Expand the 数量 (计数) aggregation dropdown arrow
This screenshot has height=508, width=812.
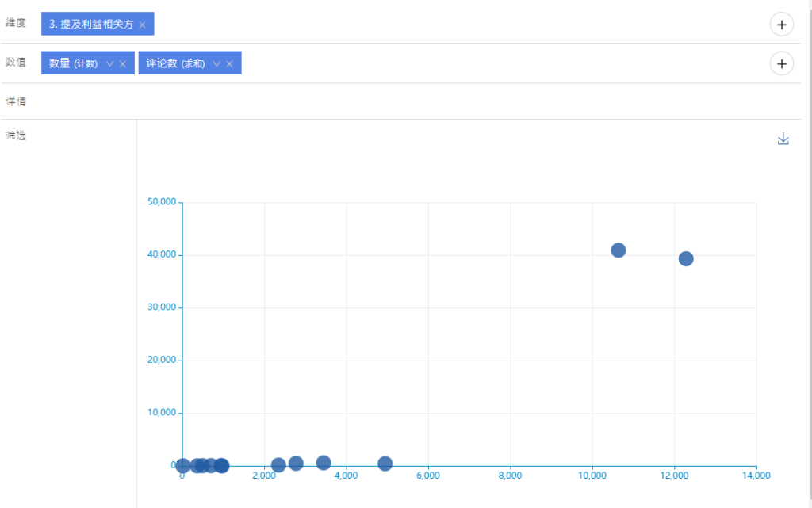109,64
